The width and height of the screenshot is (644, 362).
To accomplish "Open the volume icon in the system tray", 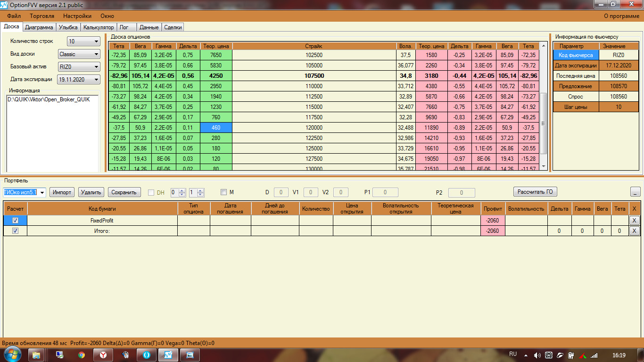I will [537, 355].
